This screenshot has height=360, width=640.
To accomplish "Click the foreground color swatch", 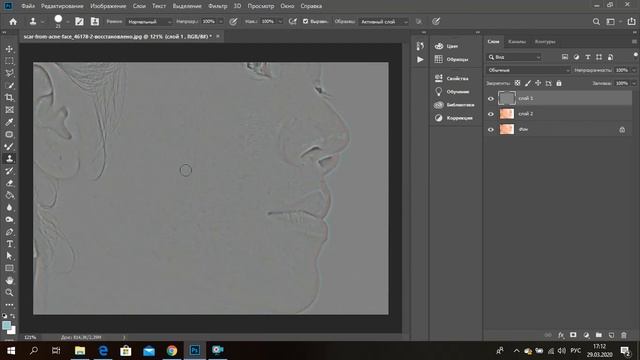I will 6,326.
